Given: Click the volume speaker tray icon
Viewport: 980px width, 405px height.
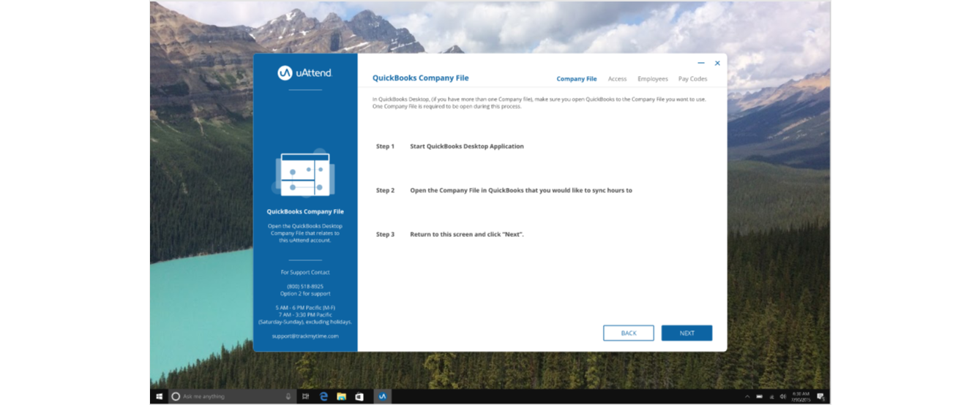Looking at the screenshot, I should point(783,396).
